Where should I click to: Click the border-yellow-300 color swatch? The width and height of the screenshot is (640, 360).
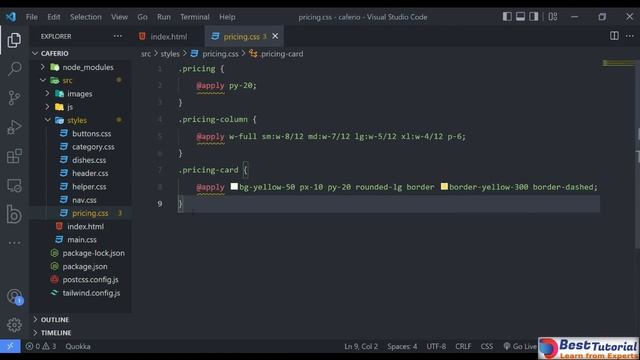tap(444, 187)
